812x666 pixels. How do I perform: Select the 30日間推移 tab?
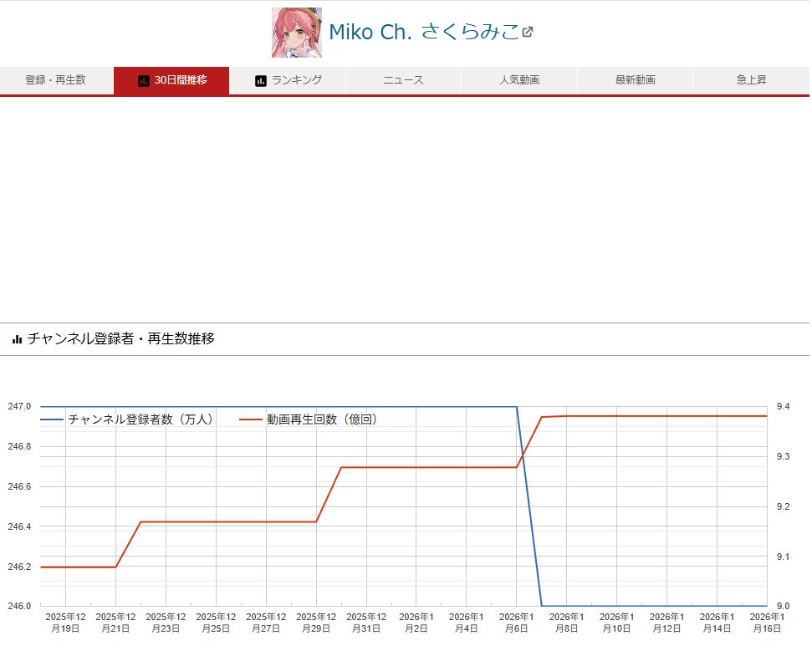(x=171, y=80)
